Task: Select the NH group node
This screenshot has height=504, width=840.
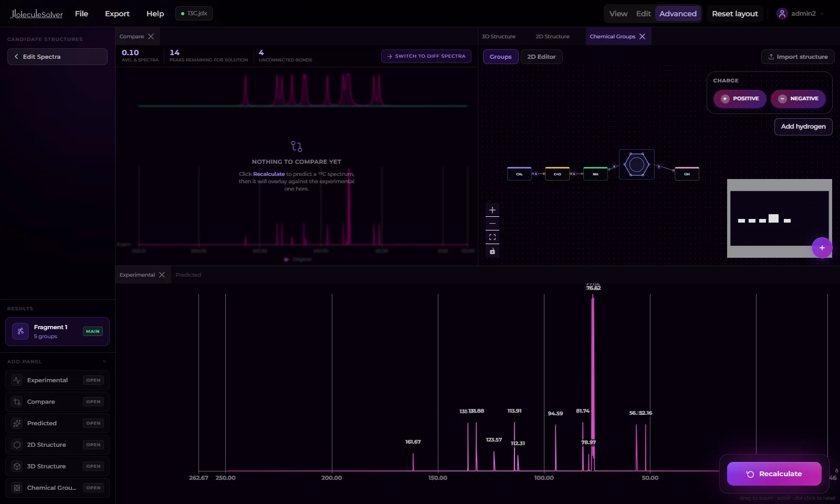Action: (595, 174)
